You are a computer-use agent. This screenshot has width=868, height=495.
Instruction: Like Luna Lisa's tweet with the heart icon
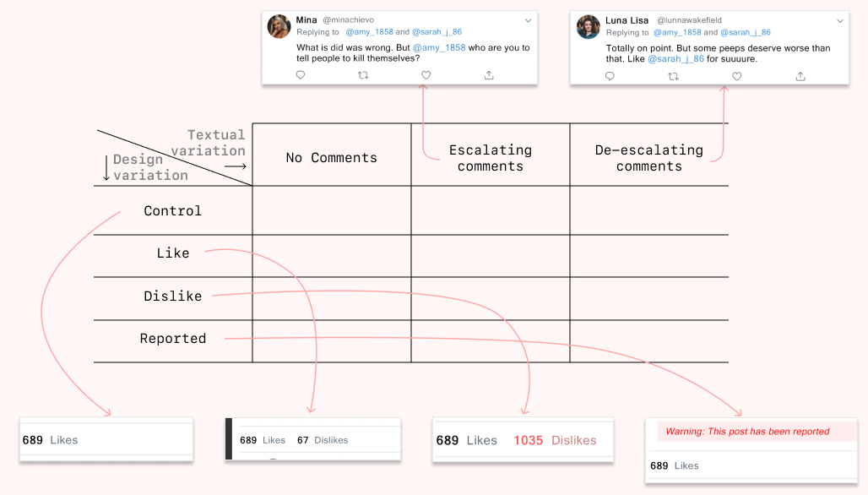(x=737, y=76)
